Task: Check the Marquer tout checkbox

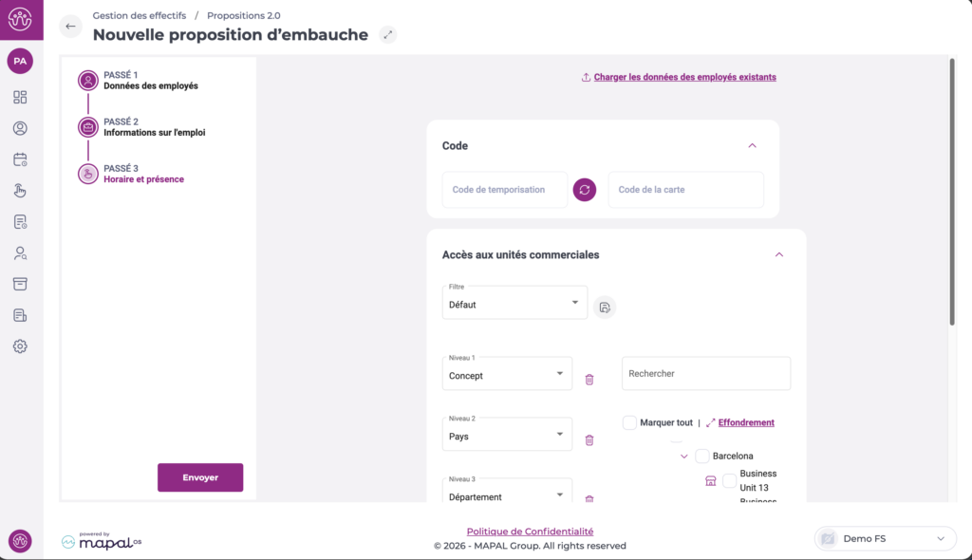Action: point(629,422)
